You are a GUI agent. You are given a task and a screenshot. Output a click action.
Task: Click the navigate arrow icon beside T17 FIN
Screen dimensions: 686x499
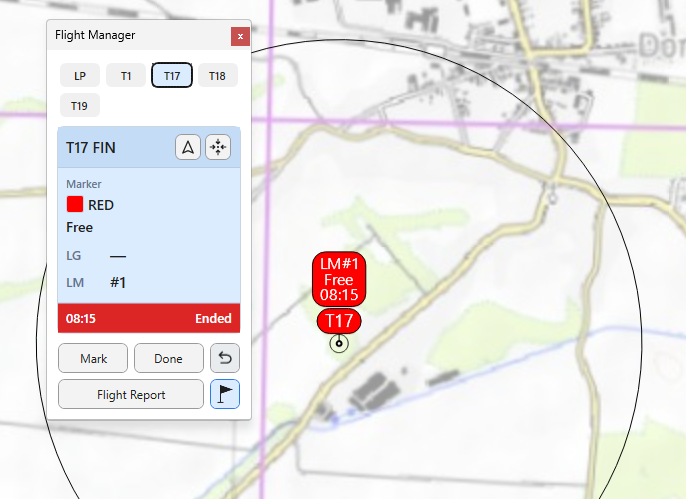(188, 147)
